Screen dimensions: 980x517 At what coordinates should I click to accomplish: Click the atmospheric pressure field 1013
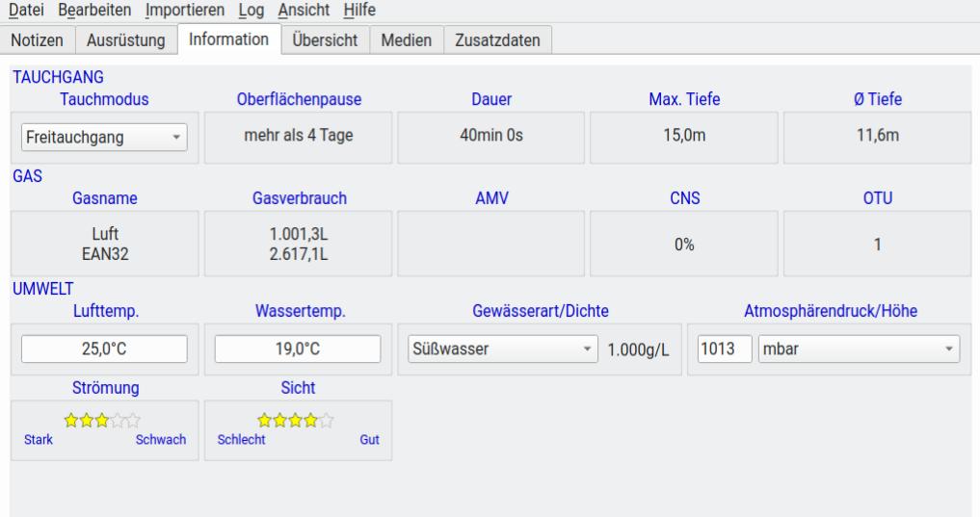click(725, 349)
